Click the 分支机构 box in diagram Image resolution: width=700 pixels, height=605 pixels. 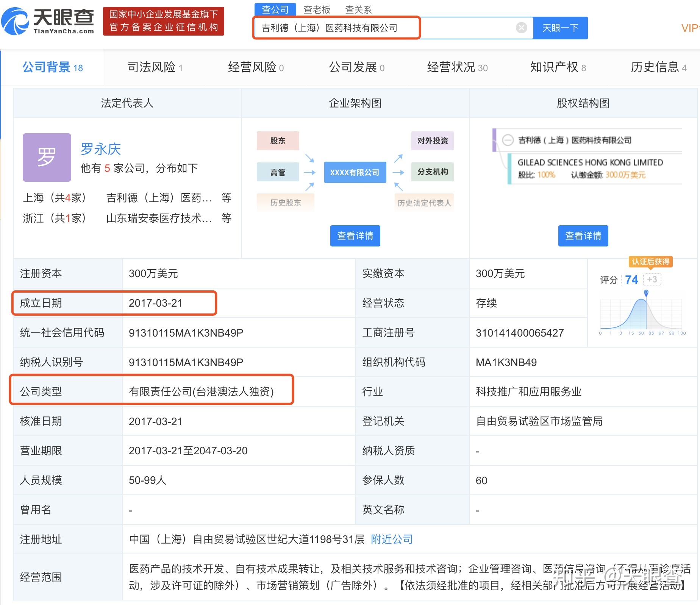coord(433,172)
